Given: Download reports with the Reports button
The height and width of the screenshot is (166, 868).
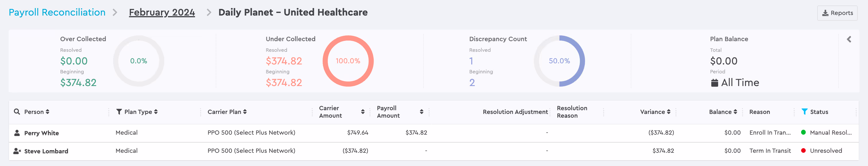Looking at the screenshot, I should coord(837,13).
